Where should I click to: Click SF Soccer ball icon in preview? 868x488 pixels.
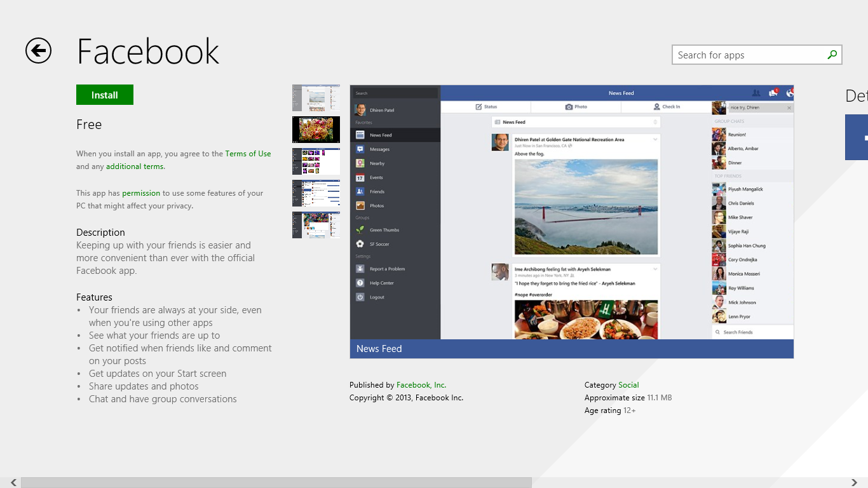tap(360, 244)
